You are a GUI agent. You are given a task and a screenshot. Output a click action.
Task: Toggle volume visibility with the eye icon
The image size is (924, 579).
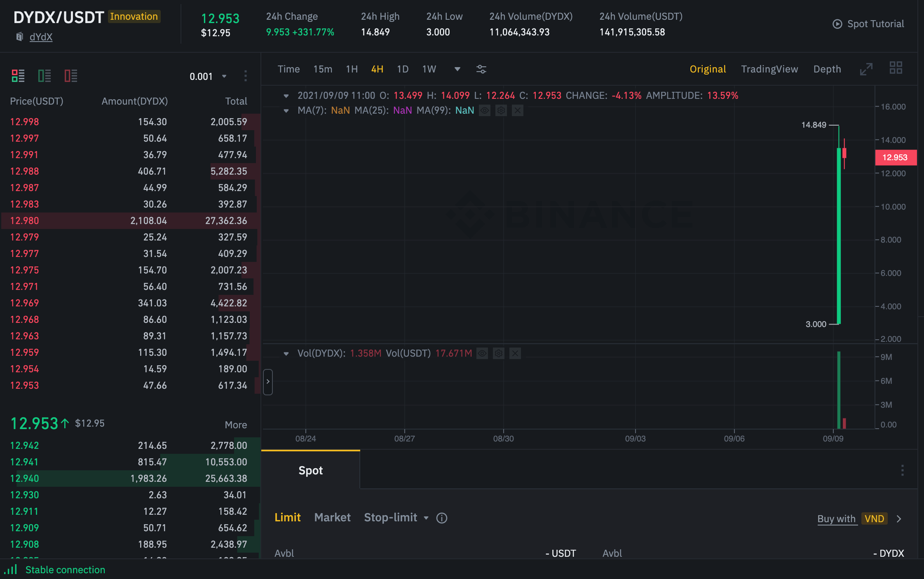[x=482, y=353]
